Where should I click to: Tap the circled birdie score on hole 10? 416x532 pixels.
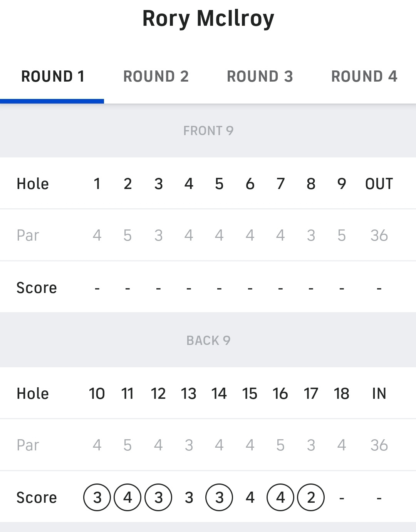click(x=97, y=497)
